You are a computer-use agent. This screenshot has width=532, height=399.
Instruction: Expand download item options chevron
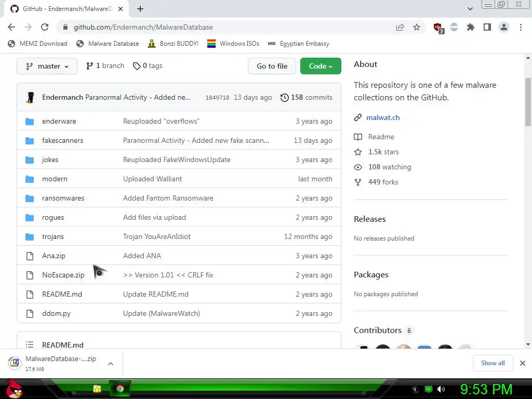click(x=111, y=364)
